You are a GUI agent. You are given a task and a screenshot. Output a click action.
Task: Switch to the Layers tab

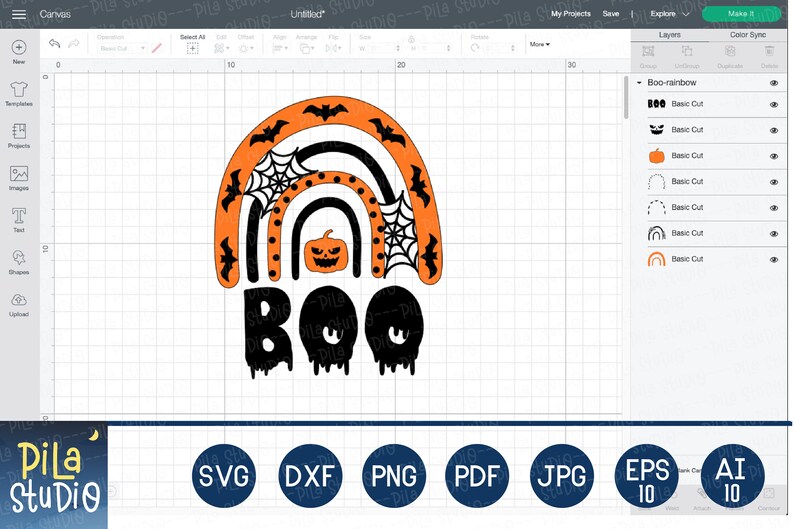669,35
